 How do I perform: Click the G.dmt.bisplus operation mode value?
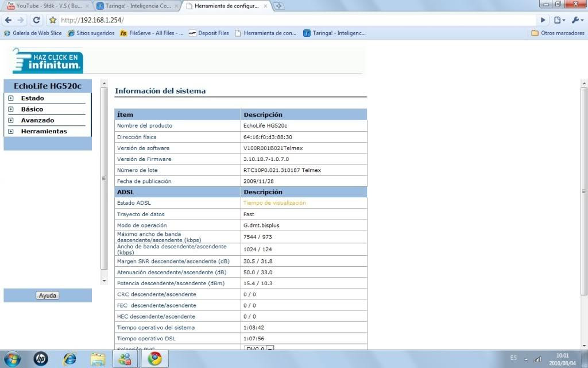[261, 225]
